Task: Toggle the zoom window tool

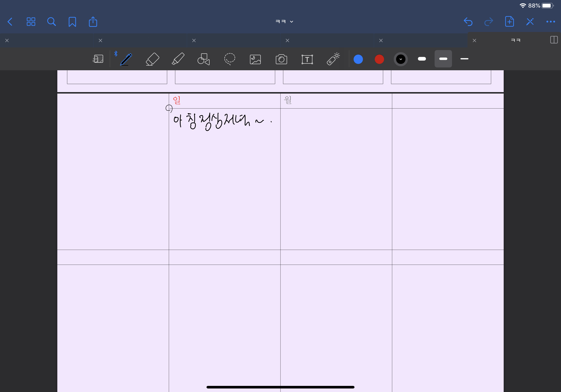Action: click(98, 59)
